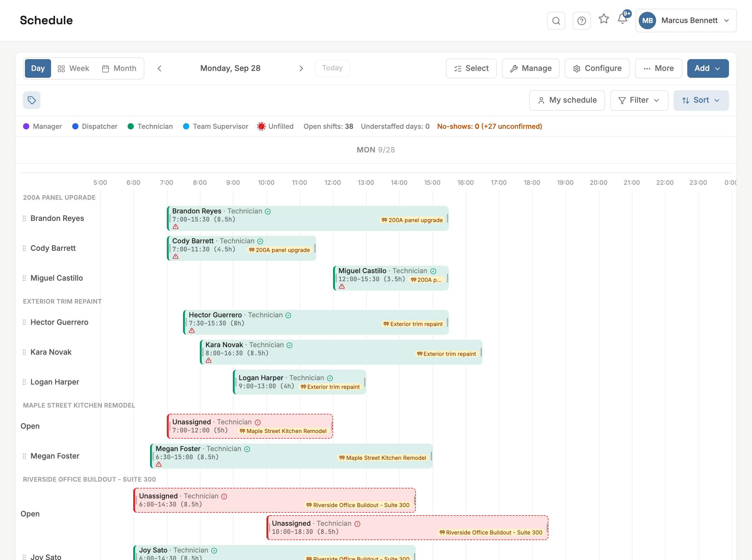
Task: Open the Marcus Bennett account dropdown
Action: click(686, 21)
